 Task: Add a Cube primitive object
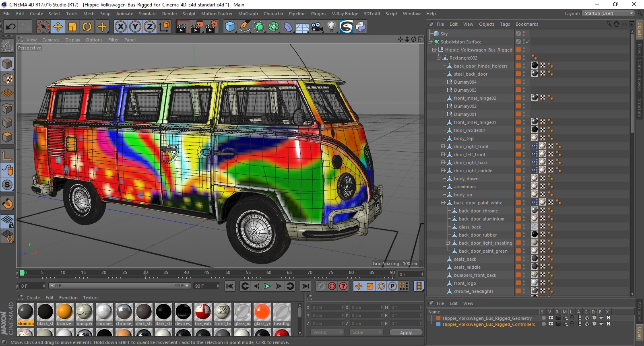[x=230, y=27]
